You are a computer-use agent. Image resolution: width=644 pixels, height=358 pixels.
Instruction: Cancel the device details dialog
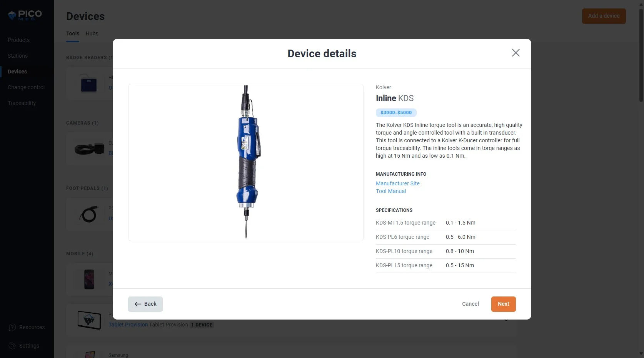click(470, 304)
